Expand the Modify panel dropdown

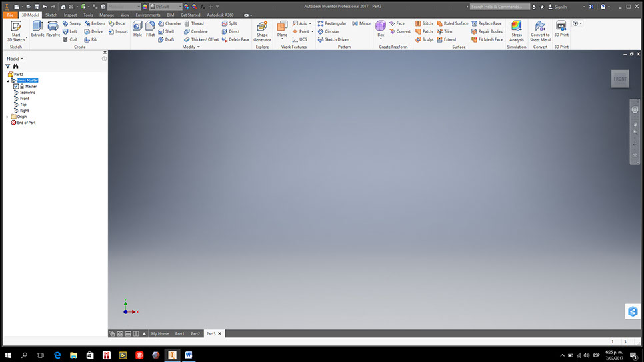click(x=191, y=47)
